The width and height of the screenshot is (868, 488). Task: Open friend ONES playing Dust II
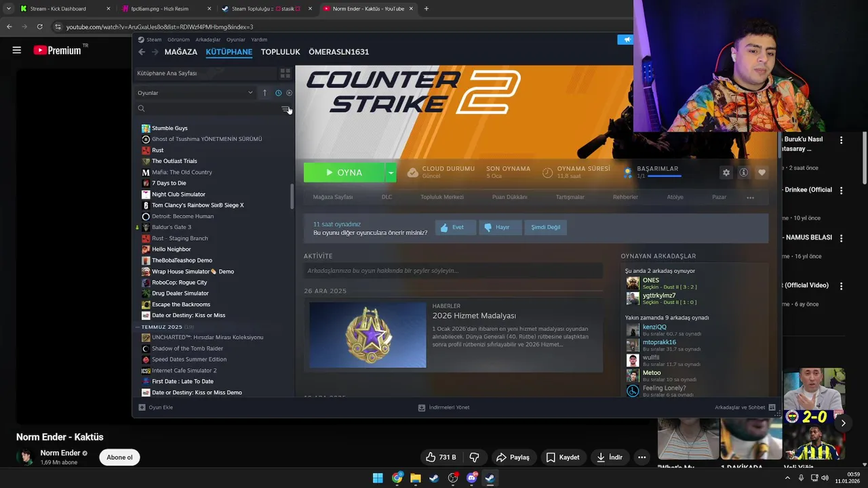pyautogui.click(x=651, y=281)
